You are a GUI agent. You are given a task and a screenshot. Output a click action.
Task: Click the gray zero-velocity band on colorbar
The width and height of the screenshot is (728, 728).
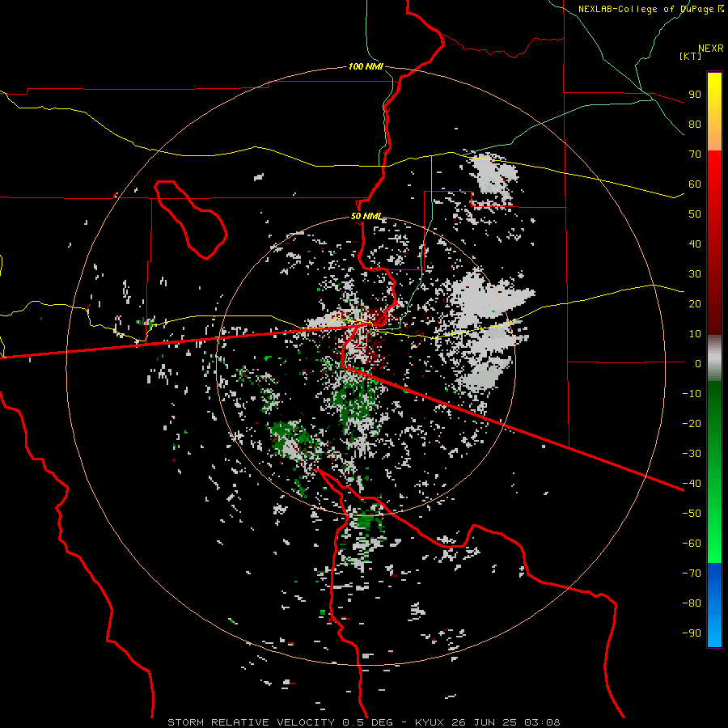pyautogui.click(x=714, y=358)
